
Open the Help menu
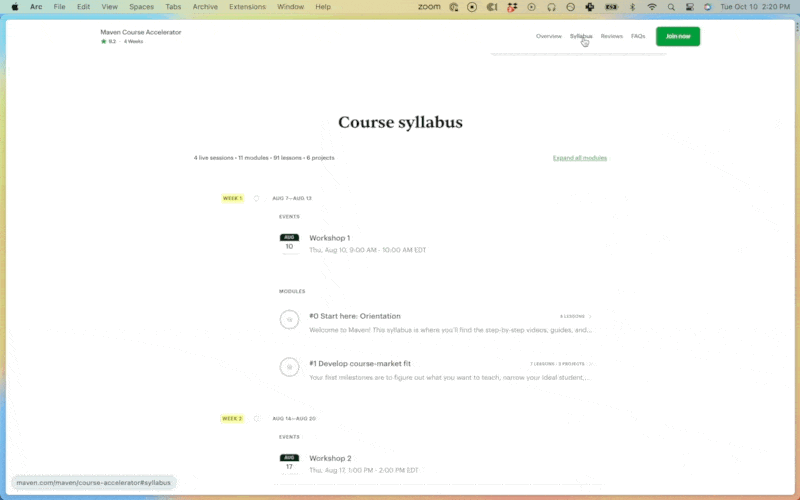pos(323,7)
